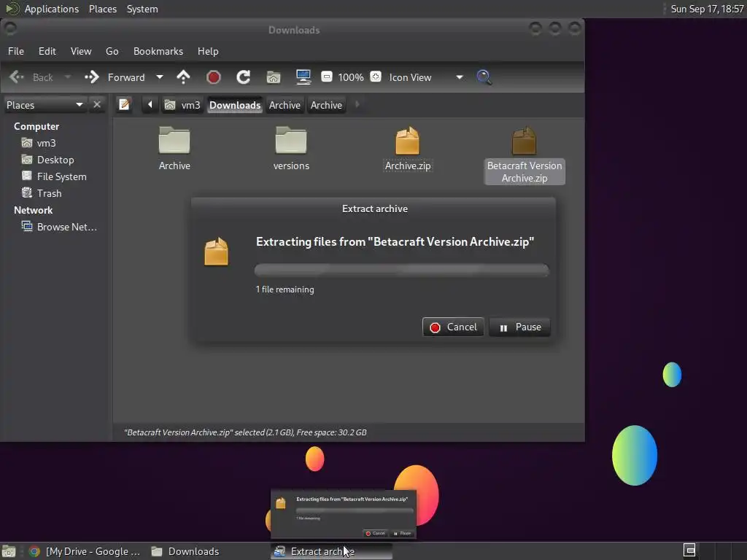This screenshot has height=560, width=747.
Task: Open the Computer toolbar icon
Action: pyautogui.click(x=303, y=77)
